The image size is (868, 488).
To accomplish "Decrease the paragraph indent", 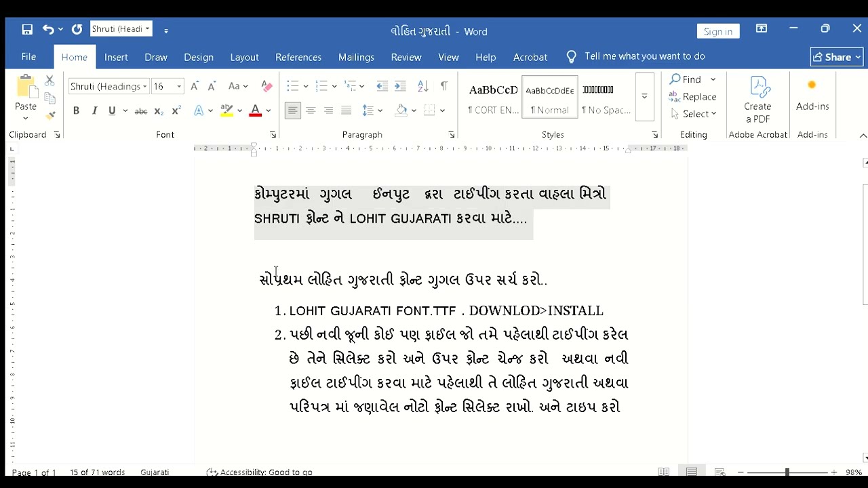I will tap(382, 86).
